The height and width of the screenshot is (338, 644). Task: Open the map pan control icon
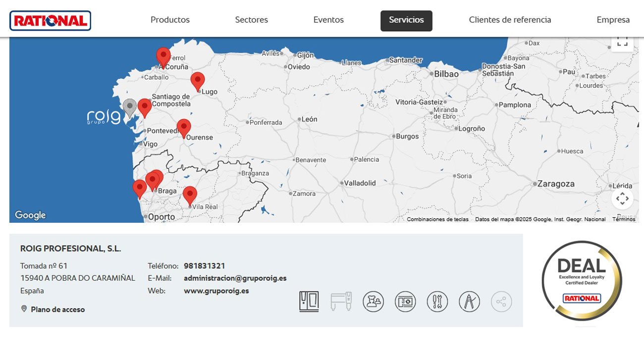coord(622,198)
